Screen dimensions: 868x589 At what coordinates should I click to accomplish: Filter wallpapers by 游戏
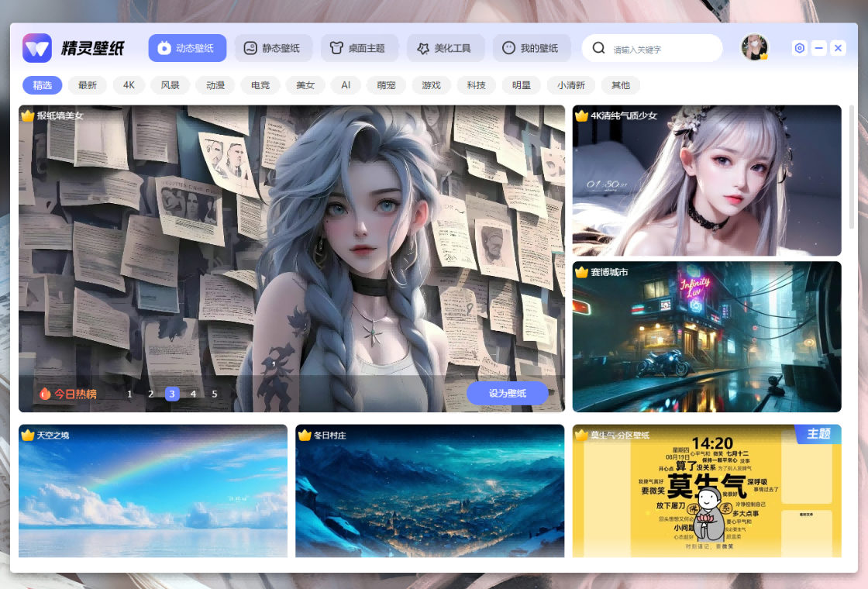point(431,85)
